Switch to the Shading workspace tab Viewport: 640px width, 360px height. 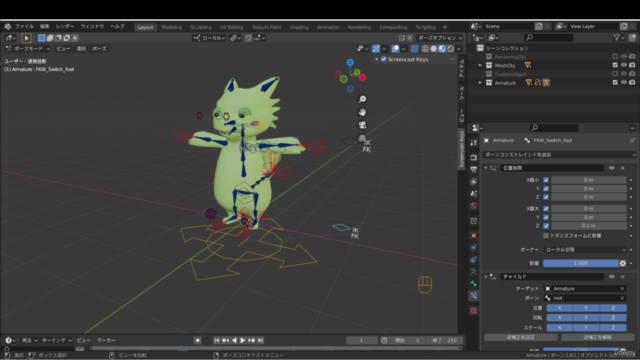click(x=299, y=27)
